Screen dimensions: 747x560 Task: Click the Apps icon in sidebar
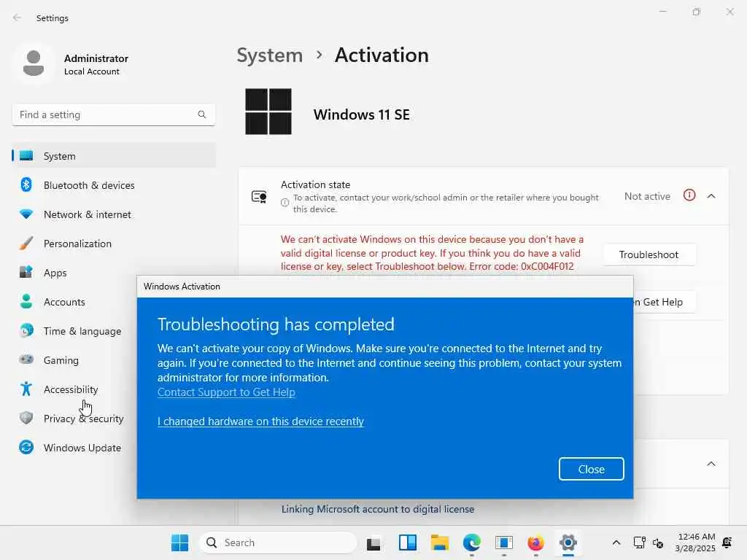pyautogui.click(x=26, y=273)
